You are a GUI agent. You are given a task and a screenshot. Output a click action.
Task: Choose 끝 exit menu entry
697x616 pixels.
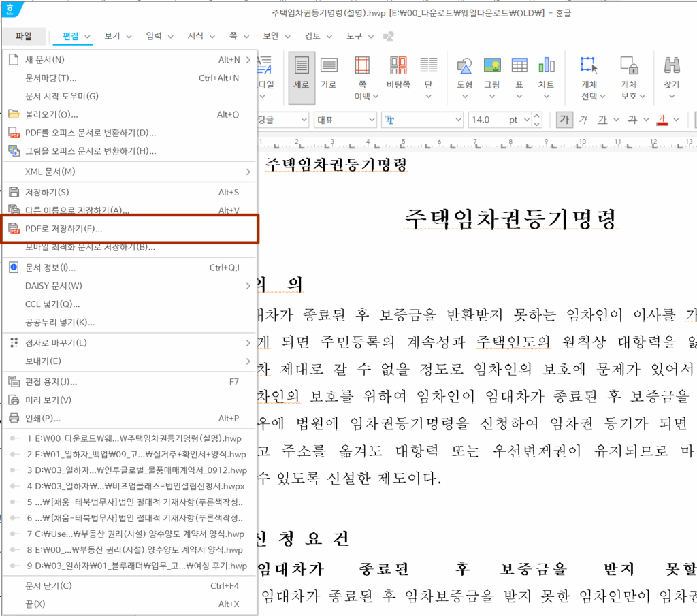[130, 604]
